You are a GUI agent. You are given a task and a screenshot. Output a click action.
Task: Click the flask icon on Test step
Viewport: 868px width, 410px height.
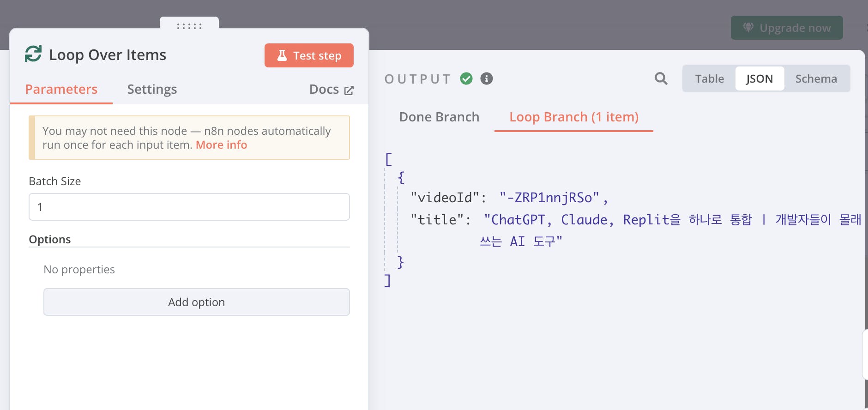click(282, 55)
